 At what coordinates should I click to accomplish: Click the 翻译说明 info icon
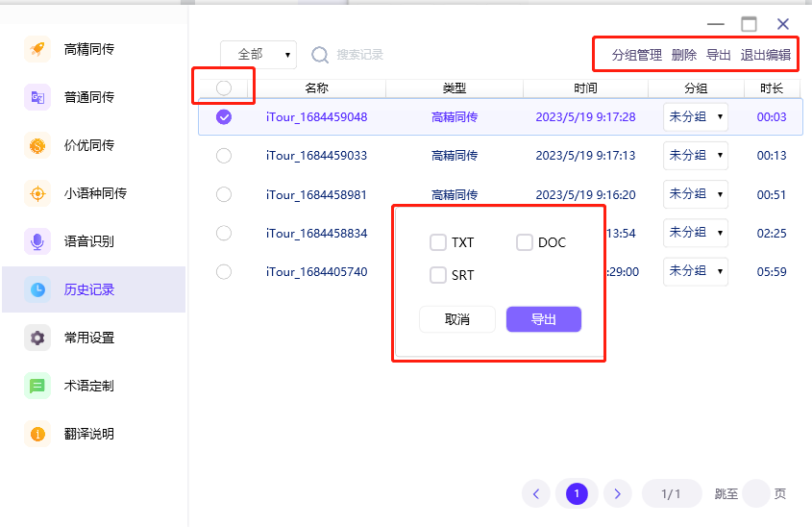pos(37,434)
